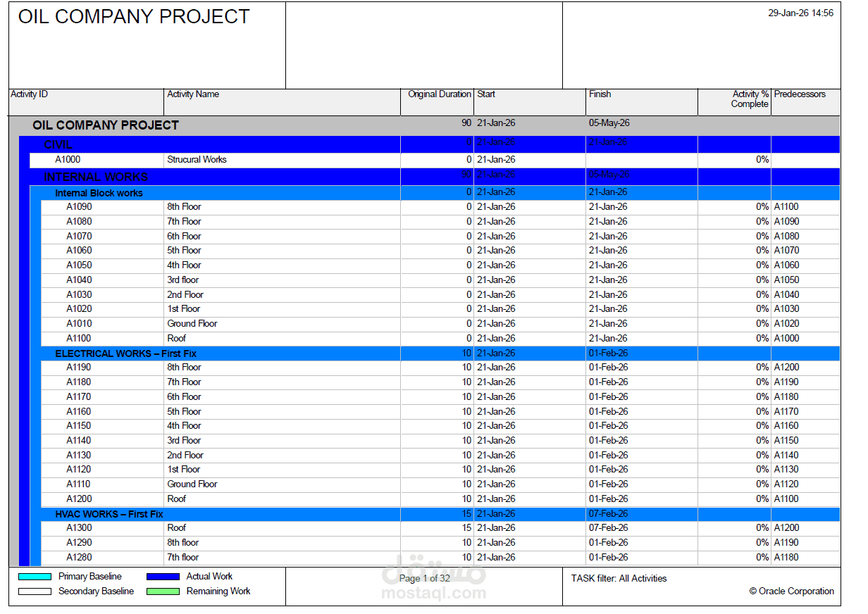The height and width of the screenshot is (614, 868).
Task: Click activity ID A1120
Action: (79, 470)
